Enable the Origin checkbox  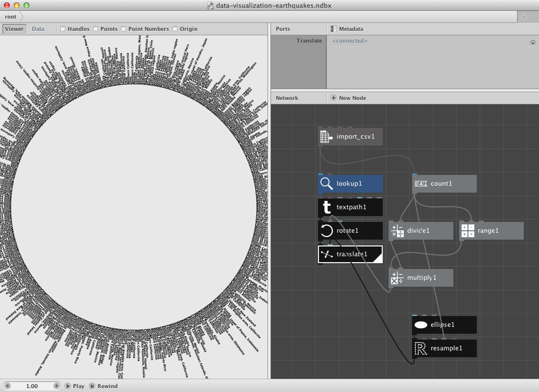pyautogui.click(x=175, y=29)
